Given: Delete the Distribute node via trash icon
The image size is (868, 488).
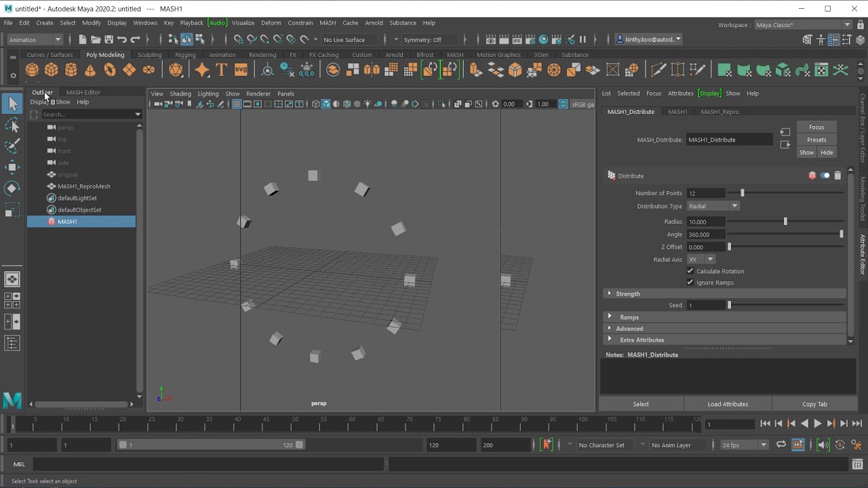Looking at the screenshot, I should [x=837, y=176].
